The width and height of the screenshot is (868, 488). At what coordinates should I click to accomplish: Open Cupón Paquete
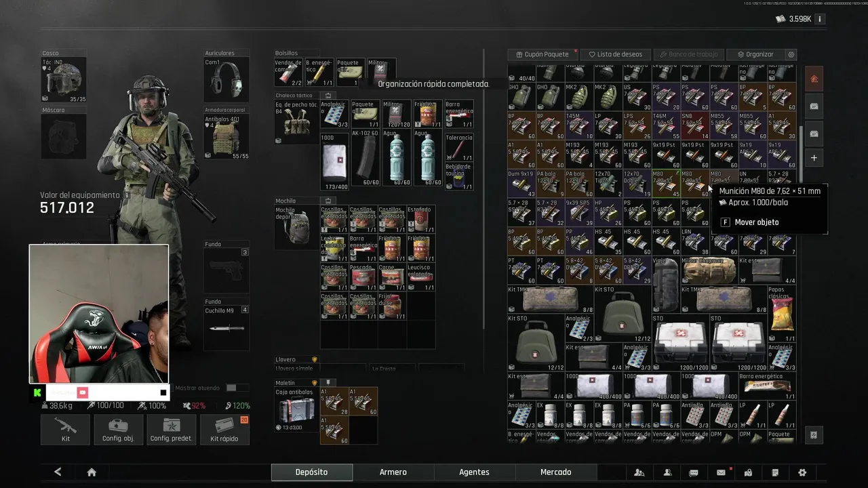tap(542, 54)
